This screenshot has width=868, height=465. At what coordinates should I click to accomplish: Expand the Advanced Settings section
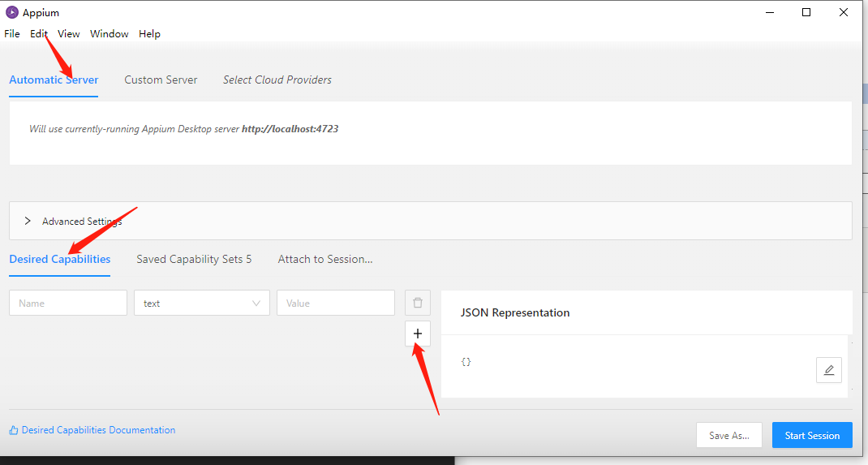28,221
